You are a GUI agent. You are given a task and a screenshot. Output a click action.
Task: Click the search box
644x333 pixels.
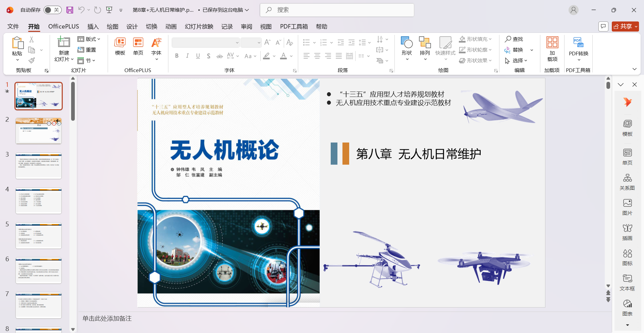coord(337,10)
